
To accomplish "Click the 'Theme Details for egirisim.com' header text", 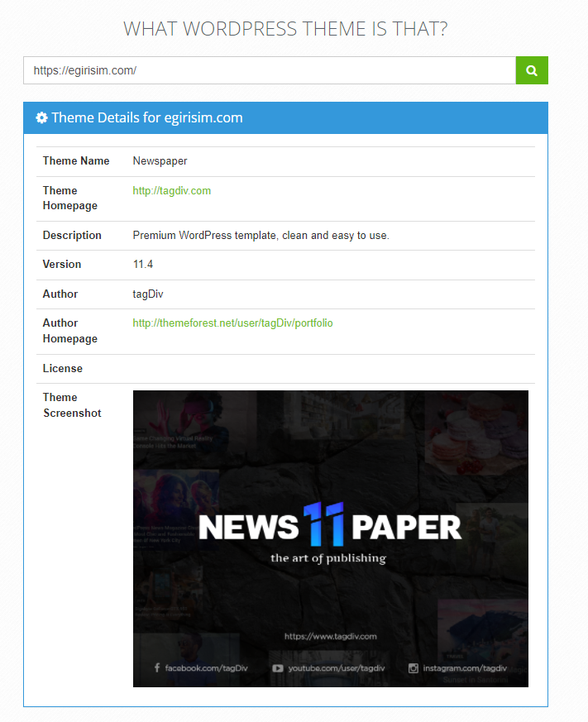I will point(147,118).
